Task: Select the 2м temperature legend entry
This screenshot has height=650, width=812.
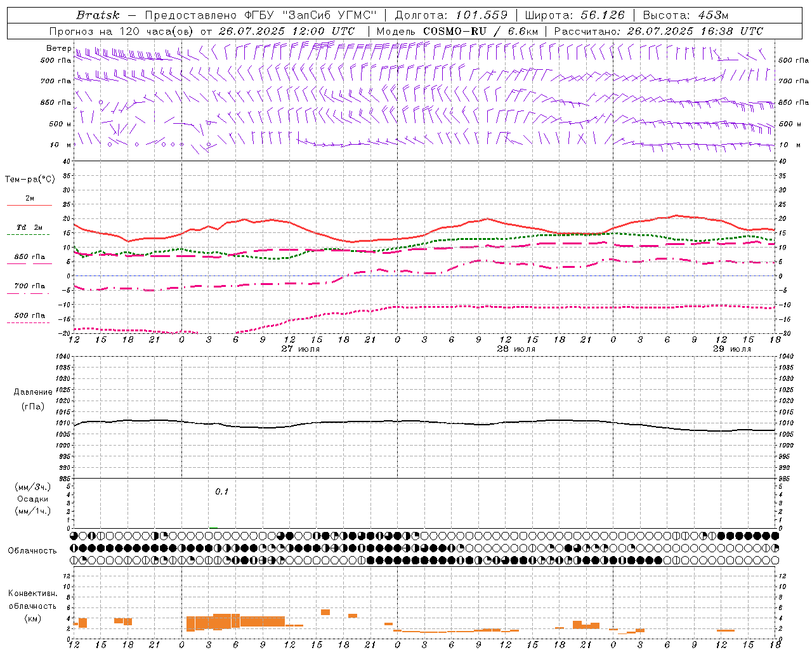Action: 30,198
